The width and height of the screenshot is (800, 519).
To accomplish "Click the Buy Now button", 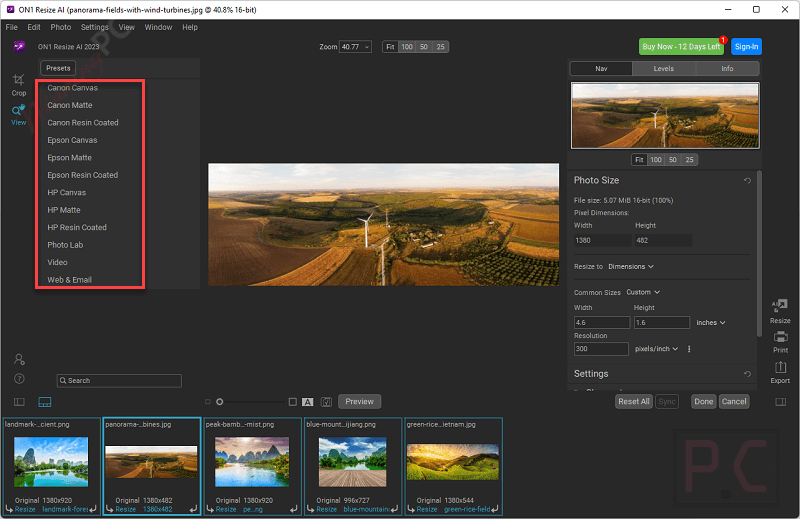I will (681, 47).
